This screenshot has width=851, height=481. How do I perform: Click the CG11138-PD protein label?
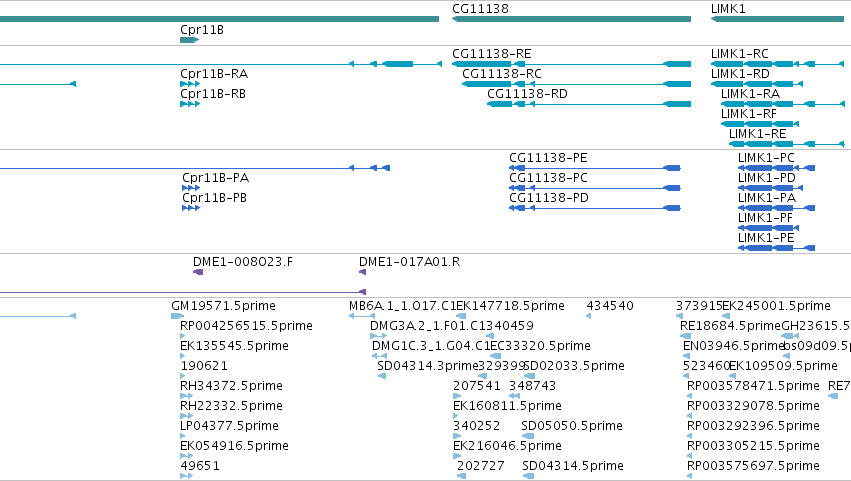pyautogui.click(x=549, y=198)
